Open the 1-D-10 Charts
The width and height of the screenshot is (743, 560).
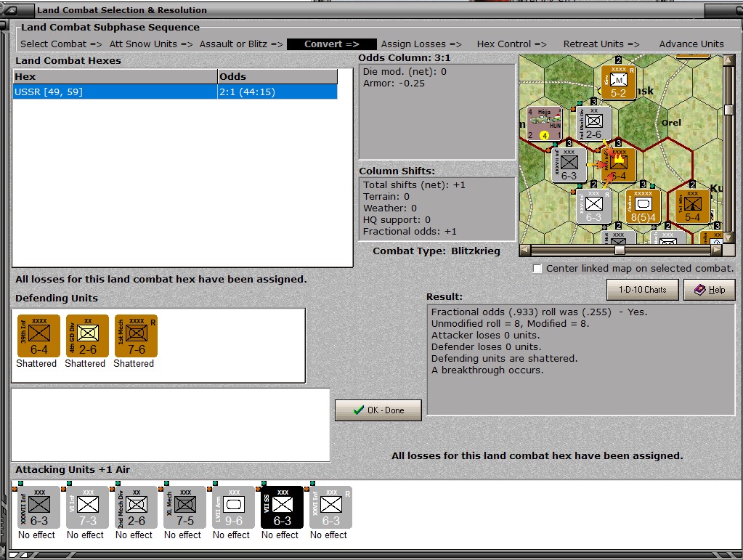(x=643, y=290)
